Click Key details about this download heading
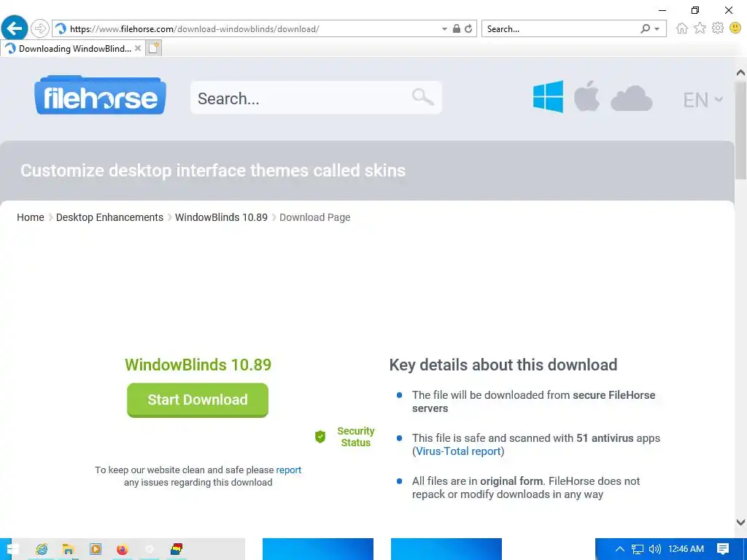The height and width of the screenshot is (560, 747). 503,365
